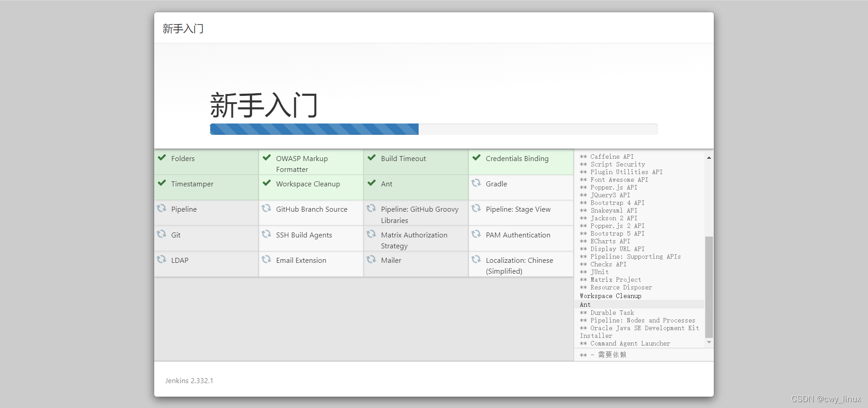Click the checkmark icon next to Ant
This screenshot has height=408, width=868.
[372, 183]
